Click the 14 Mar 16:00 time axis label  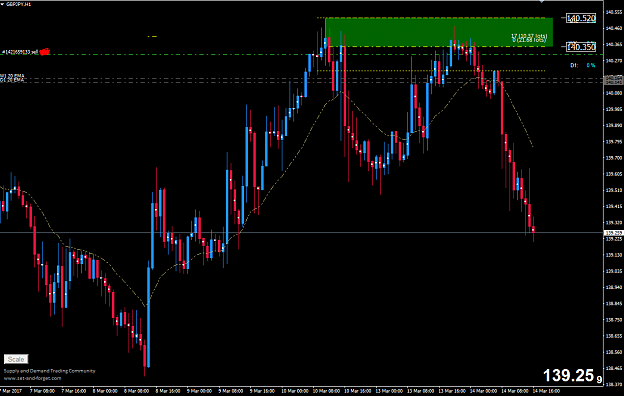pos(546,391)
